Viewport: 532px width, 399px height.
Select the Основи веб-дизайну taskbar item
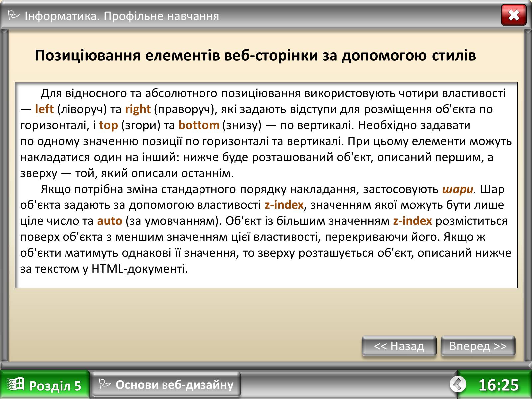coord(166,384)
